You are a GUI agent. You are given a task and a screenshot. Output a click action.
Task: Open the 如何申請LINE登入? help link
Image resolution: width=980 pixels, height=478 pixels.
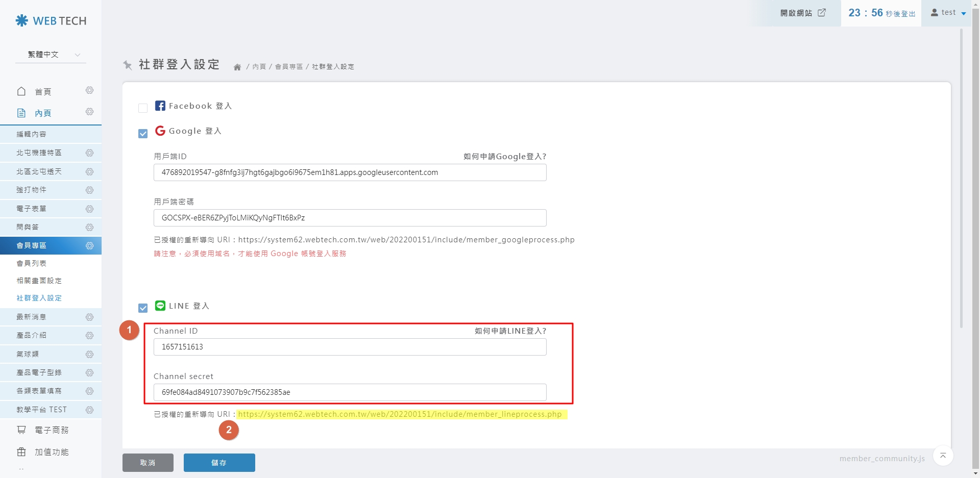tap(510, 331)
